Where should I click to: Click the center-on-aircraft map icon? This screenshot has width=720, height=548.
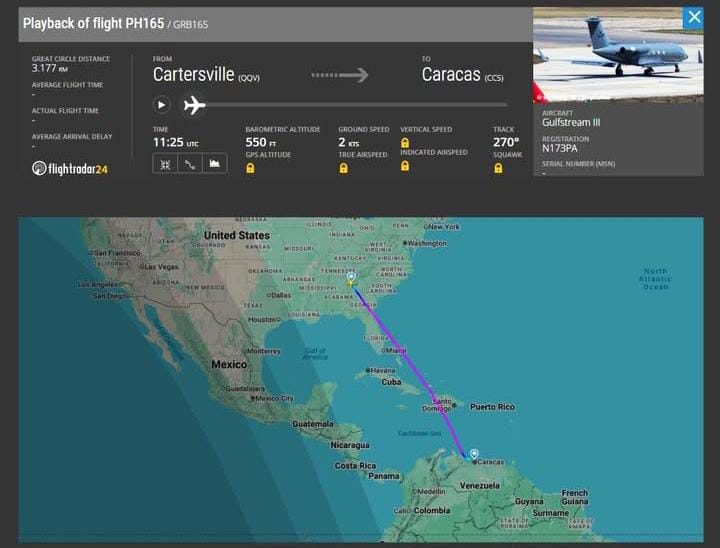tap(165, 164)
